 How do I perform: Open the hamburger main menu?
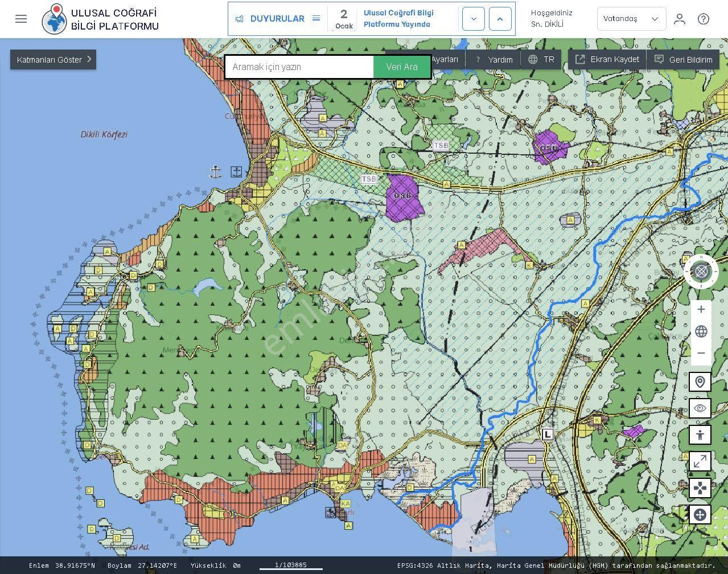[x=21, y=19]
